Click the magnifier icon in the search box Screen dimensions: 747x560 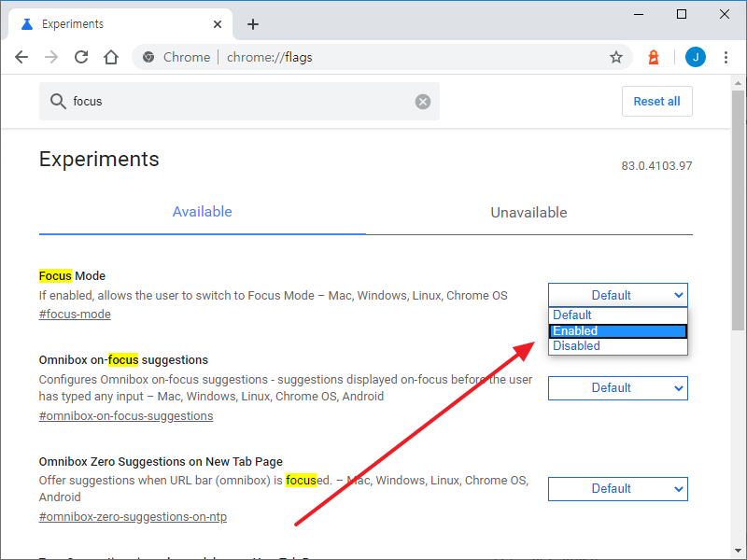(58, 102)
